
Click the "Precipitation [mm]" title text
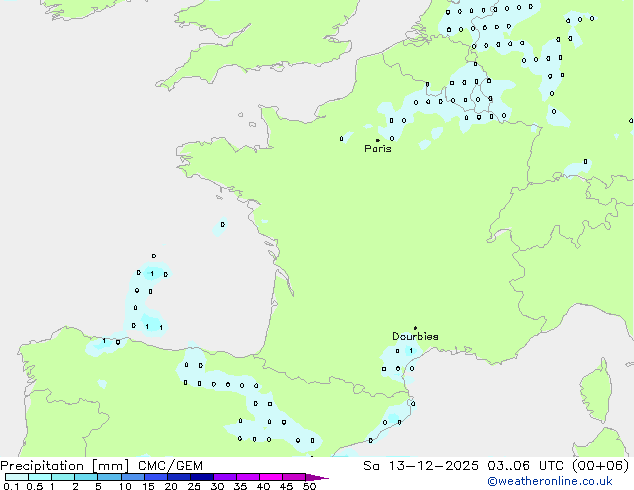(x=64, y=465)
